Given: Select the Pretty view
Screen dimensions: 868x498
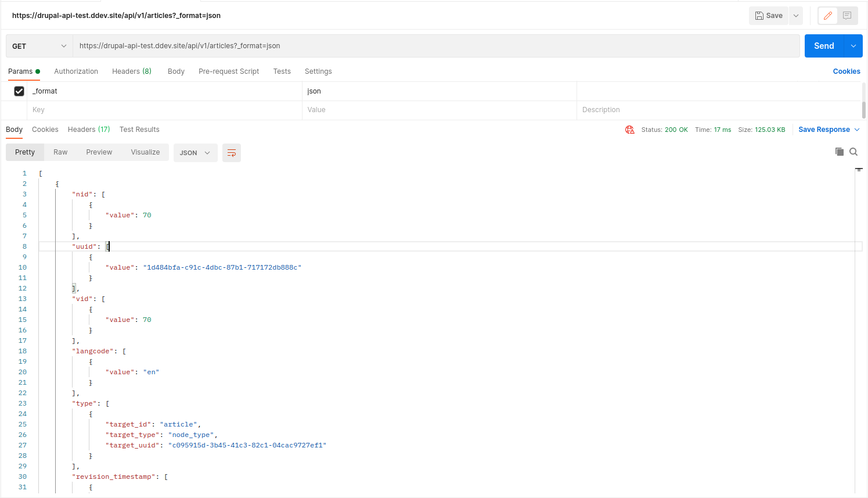Looking at the screenshot, I should point(25,152).
